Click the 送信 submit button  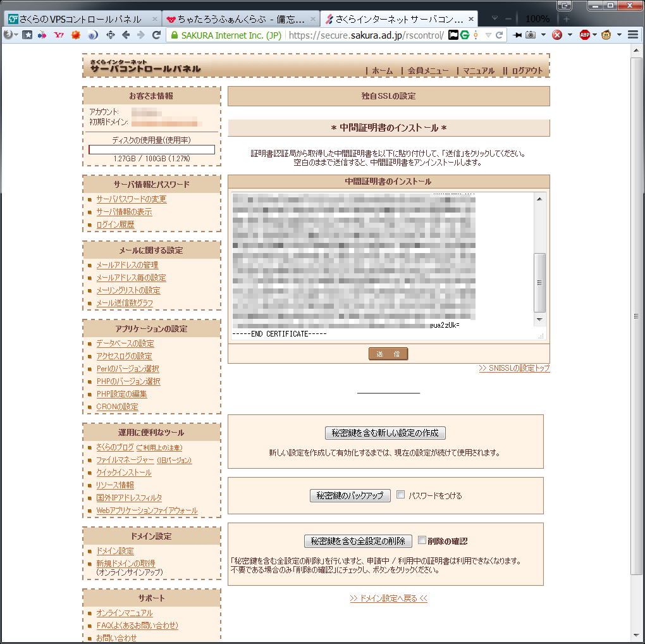[388, 354]
